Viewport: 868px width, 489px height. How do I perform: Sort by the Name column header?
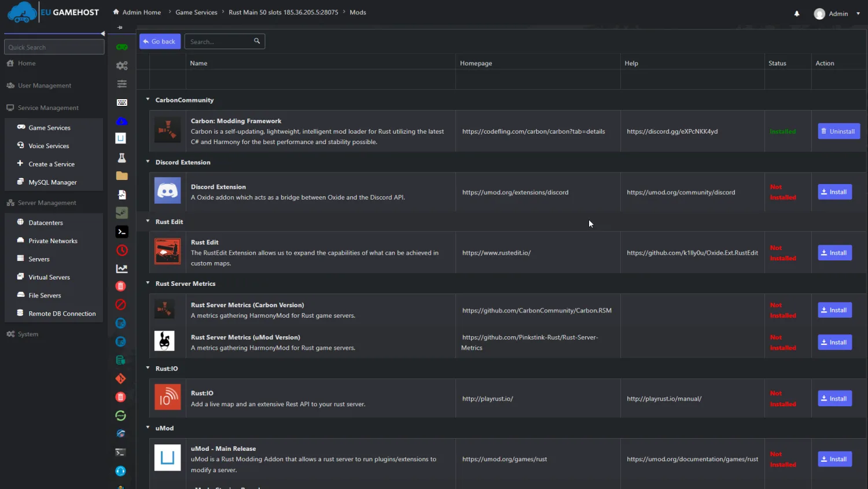coord(198,63)
